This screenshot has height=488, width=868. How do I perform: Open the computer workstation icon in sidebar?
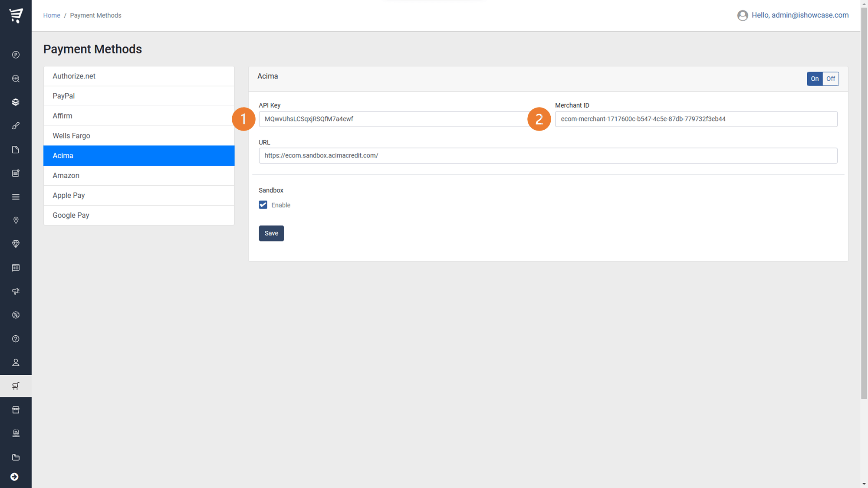point(16,433)
